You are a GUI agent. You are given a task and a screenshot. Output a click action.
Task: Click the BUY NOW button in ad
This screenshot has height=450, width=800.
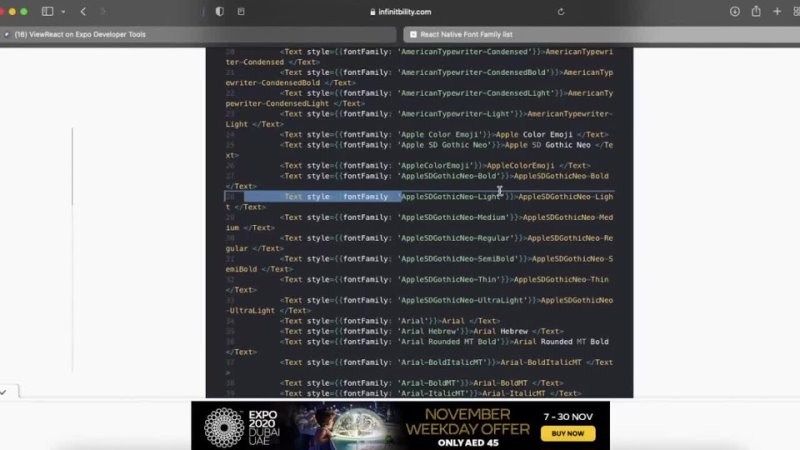click(x=568, y=433)
